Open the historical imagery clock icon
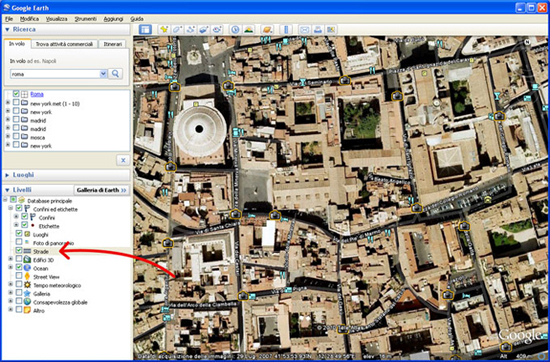This screenshot has width=550, height=362. [235, 30]
